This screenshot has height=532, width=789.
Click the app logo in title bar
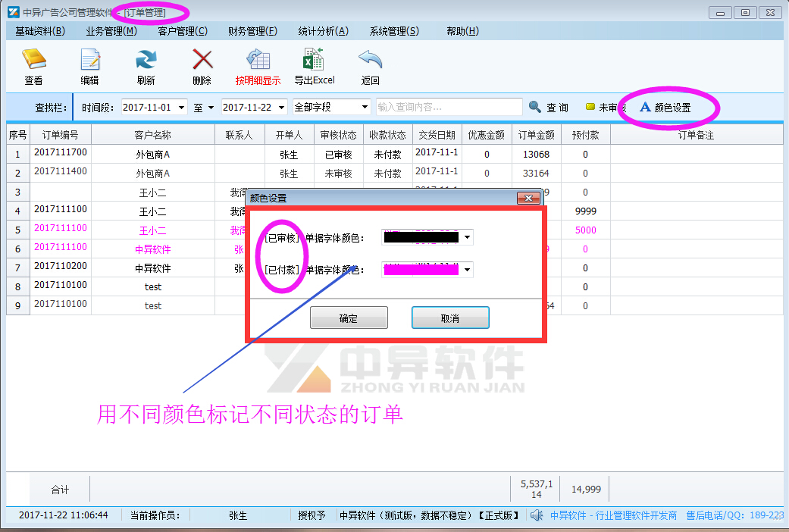(x=14, y=12)
